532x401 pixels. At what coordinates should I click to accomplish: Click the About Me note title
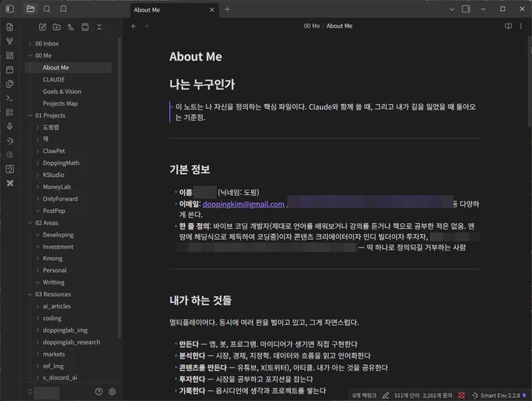(x=196, y=56)
